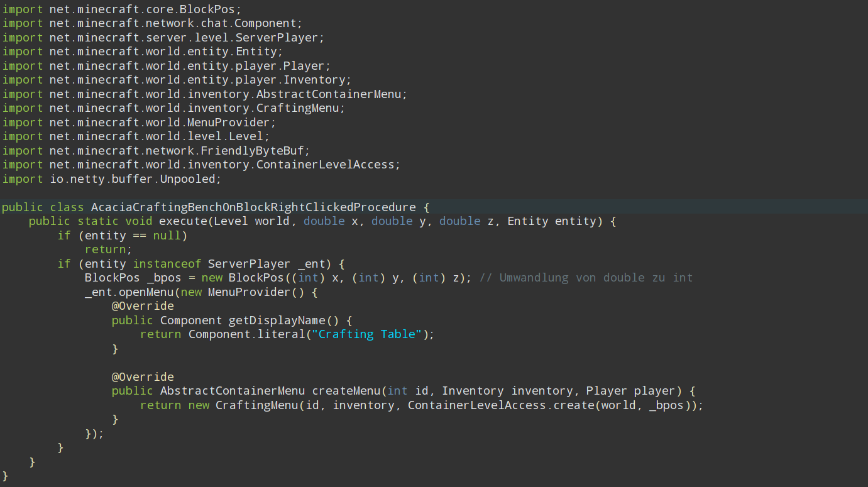Viewport: 868px width, 487px height.
Task: Click 'Player player' parameter in createMenu
Action: point(630,391)
